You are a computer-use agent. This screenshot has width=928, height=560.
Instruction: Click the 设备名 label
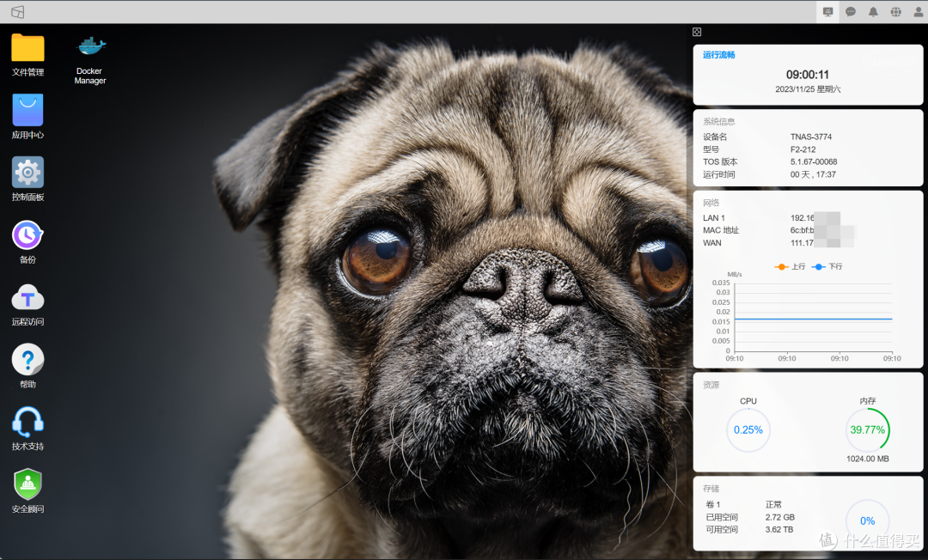[x=714, y=137]
